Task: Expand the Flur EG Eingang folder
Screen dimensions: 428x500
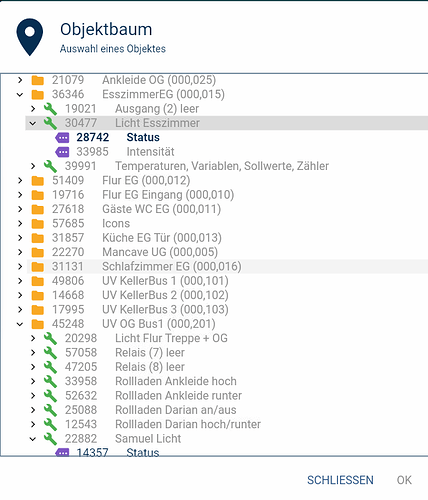Action: (20, 195)
